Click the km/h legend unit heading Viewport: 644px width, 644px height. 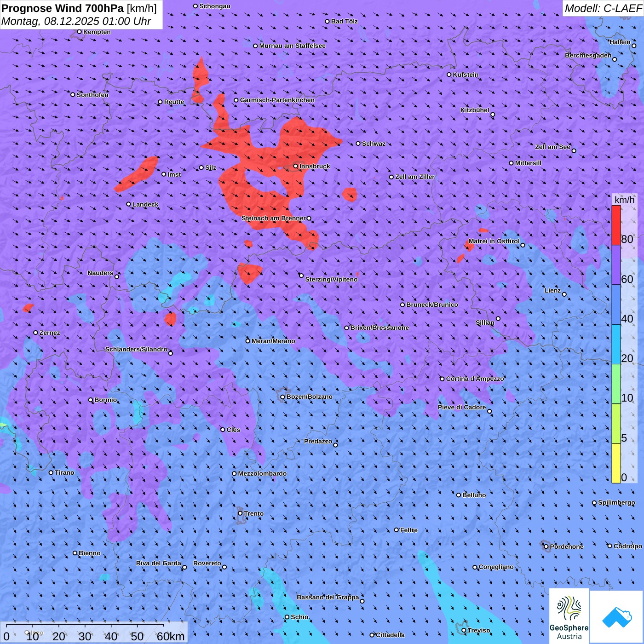click(624, 199)
